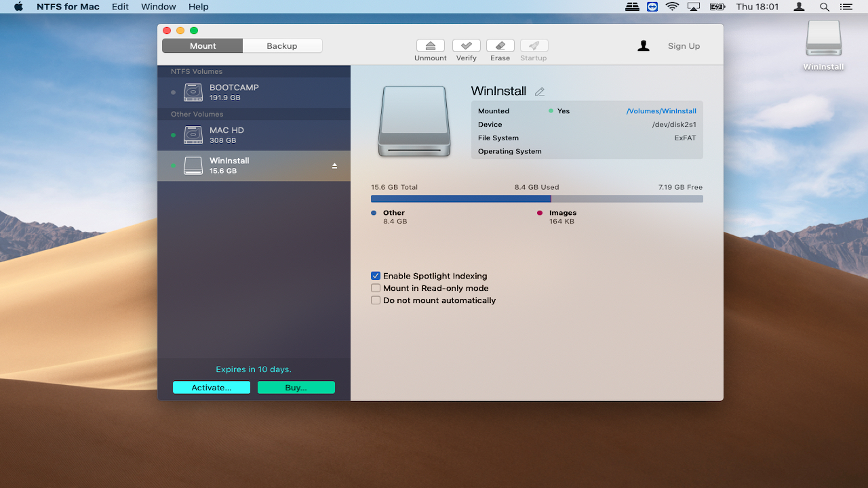Click the AirPlay display icon in menu bar
The height and width of the screenshot is (488, 868).
coord(694,7)
